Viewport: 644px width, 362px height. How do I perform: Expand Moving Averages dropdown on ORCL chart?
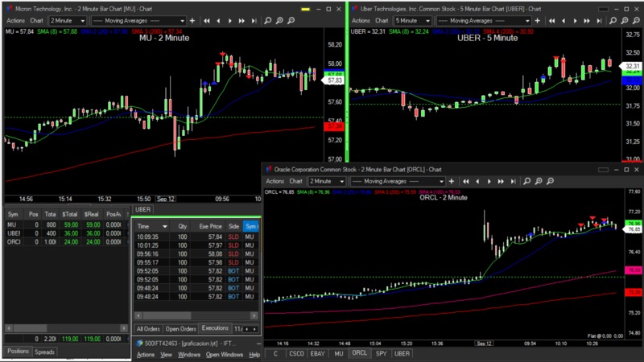[441, 182]
